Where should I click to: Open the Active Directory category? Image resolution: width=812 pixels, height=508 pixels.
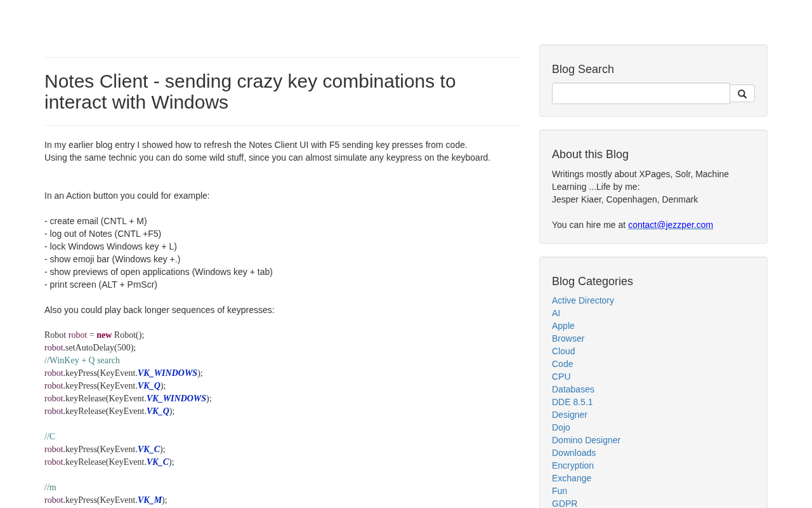[x=583, y=300]
